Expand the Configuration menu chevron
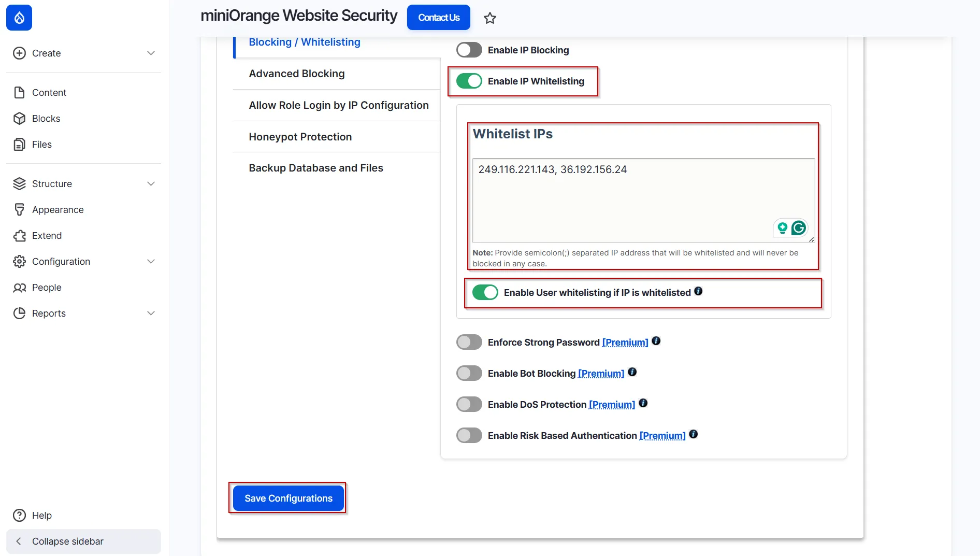980x556 pixels. (151, 262)
